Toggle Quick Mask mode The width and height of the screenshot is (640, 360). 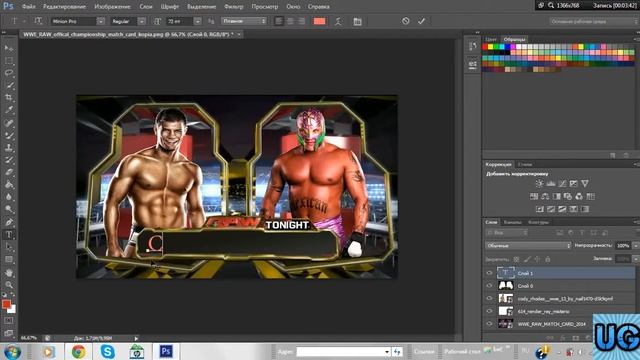point(9,321)
